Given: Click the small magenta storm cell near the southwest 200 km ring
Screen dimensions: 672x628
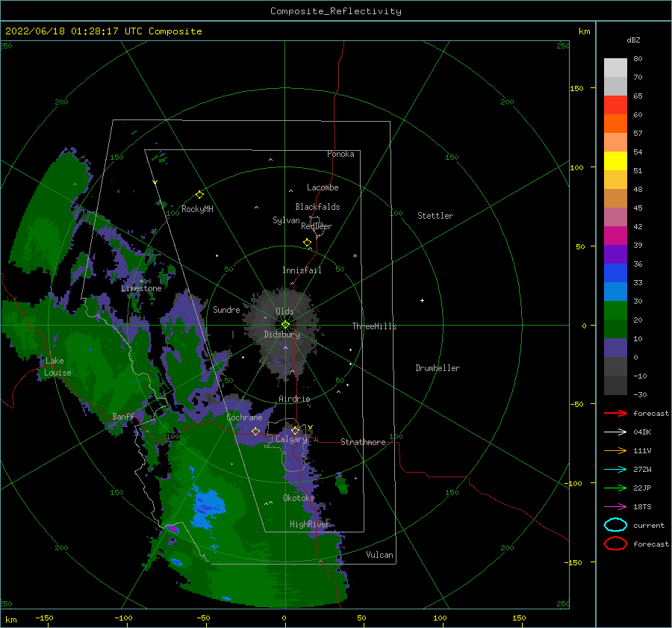Looking at the screenshot, I should (x=172, y=529).
